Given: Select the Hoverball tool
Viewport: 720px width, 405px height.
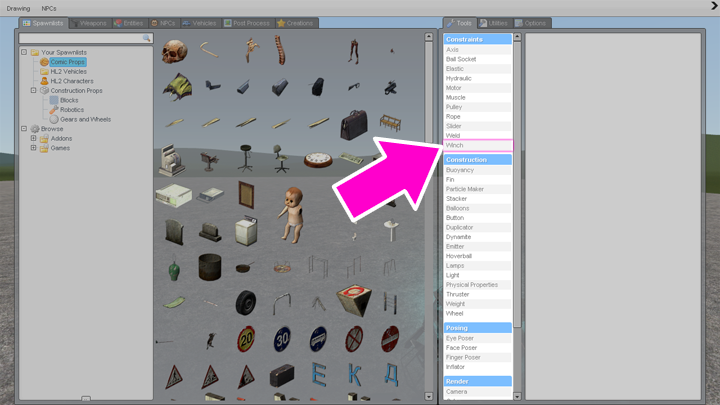Looking at the screenshot, I should [x=478, y=256].
